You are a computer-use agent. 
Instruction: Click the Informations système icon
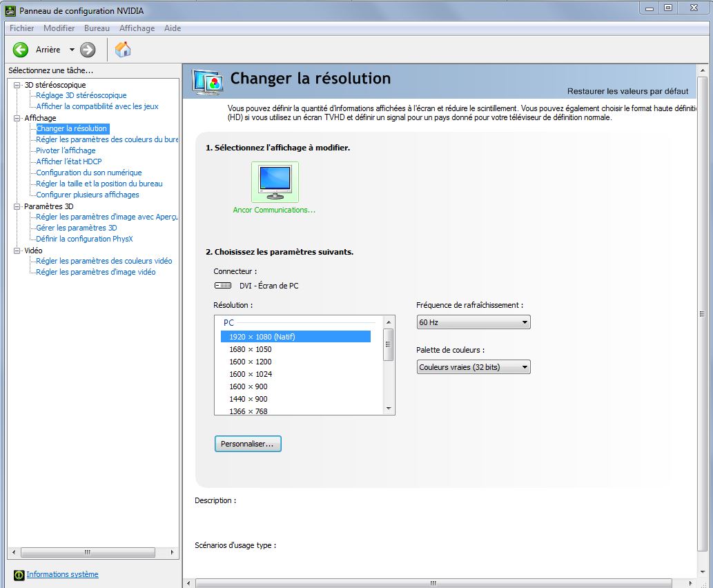point(19,575)
